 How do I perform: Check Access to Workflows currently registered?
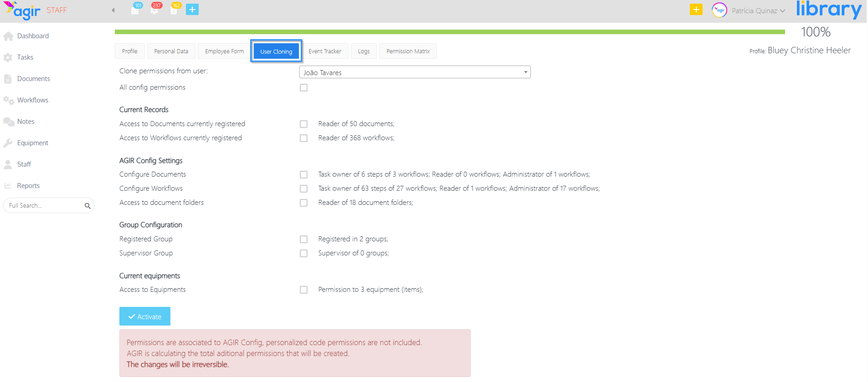pos(304,138)
